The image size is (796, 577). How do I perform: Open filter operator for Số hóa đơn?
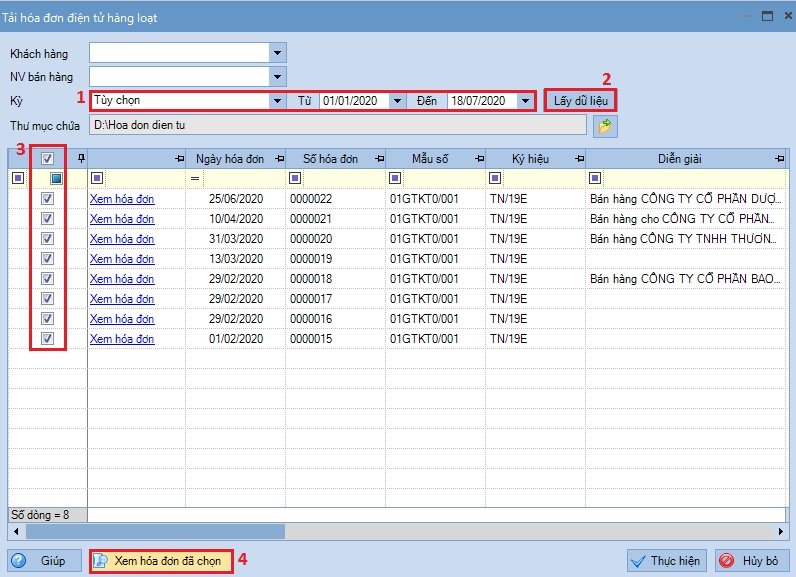tap(295, 178)
